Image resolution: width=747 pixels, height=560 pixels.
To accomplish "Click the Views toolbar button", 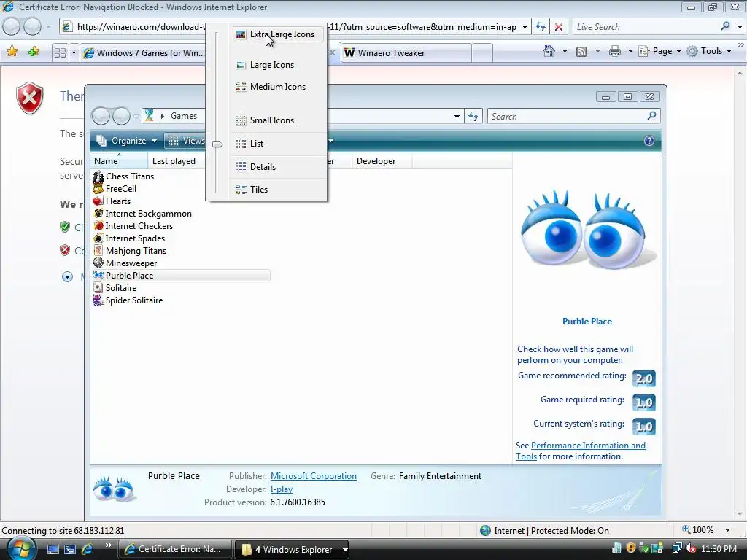I will (x=186, y=141).
